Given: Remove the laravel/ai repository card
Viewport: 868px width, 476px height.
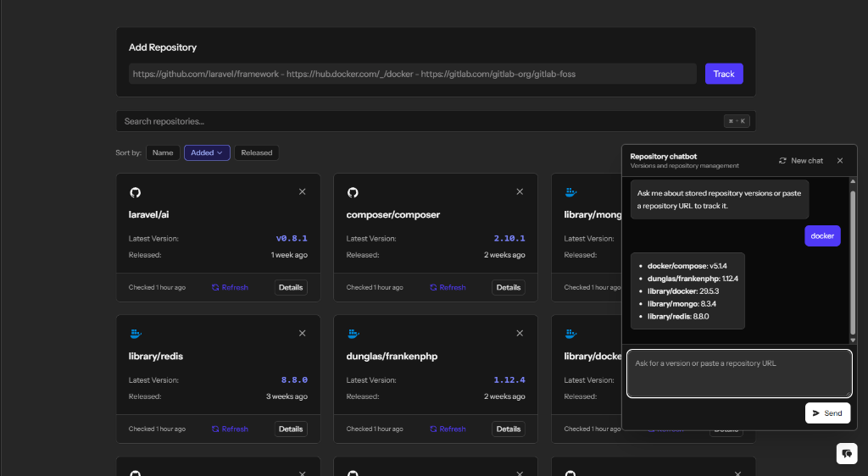Looking at the screenshot, I should point(303,191).
